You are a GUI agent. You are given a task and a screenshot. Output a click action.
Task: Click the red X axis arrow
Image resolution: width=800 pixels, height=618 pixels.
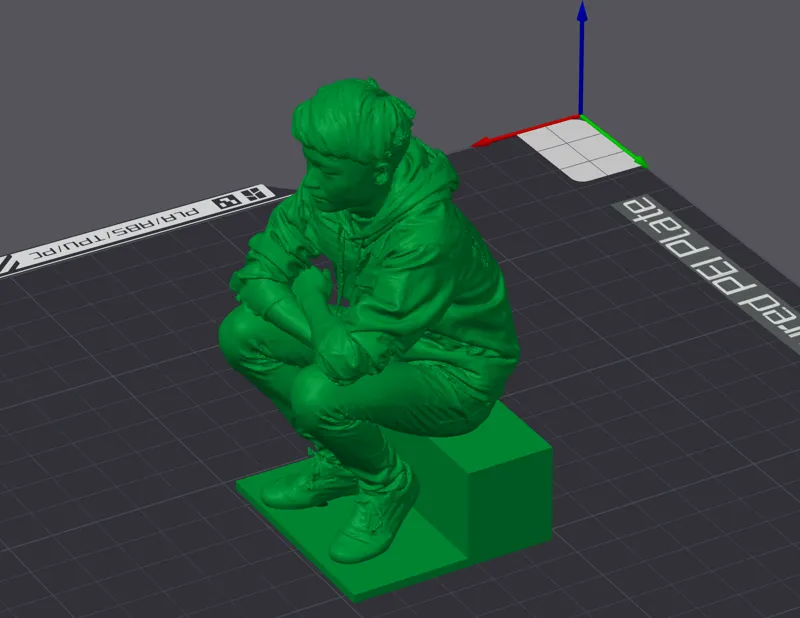click(525, 131)
